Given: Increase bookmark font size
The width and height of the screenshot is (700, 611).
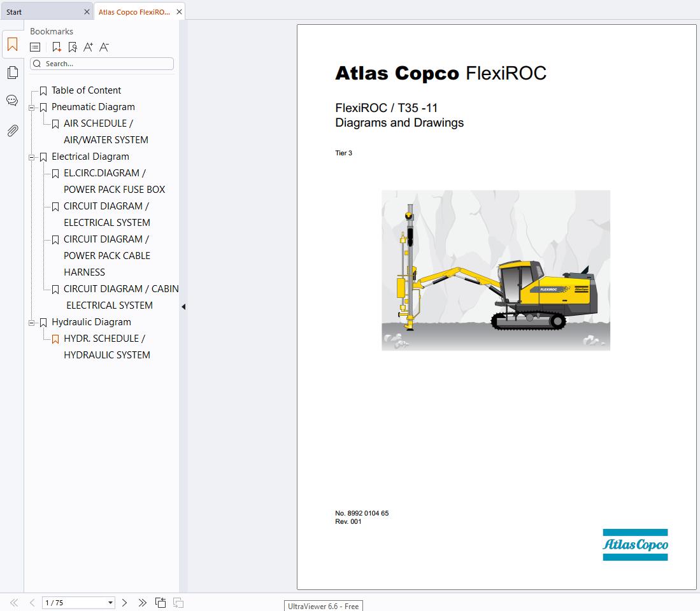Looking at the screenshot, I should (88, 47).
